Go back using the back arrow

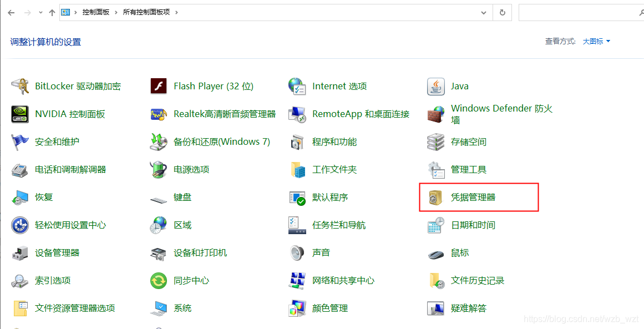[x=11, y=12]
